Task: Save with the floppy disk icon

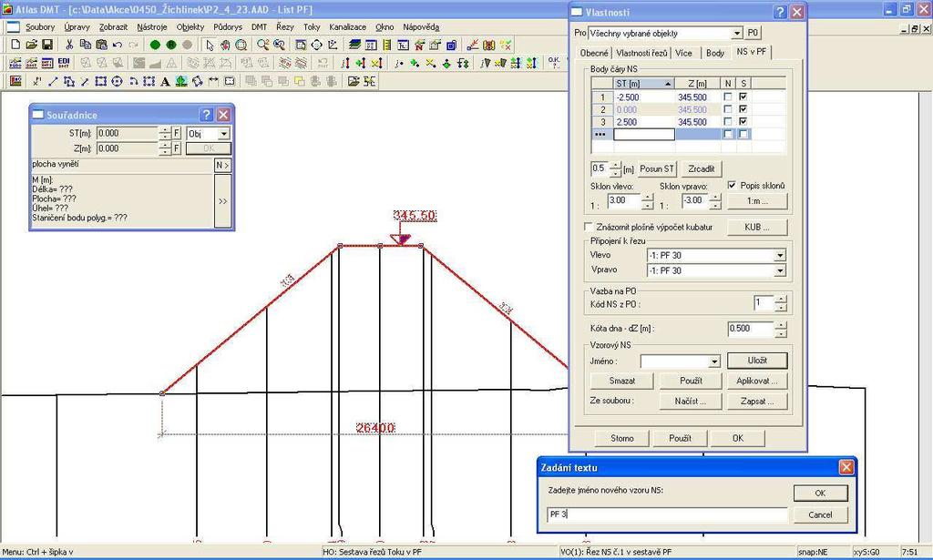Action: (x=47, y=45)
